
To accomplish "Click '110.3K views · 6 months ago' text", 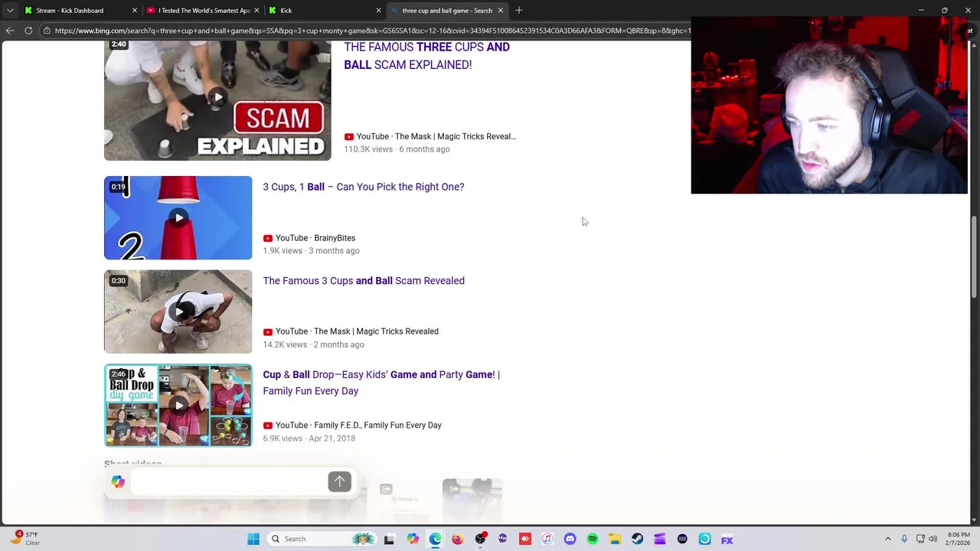I will pos(397,149).
